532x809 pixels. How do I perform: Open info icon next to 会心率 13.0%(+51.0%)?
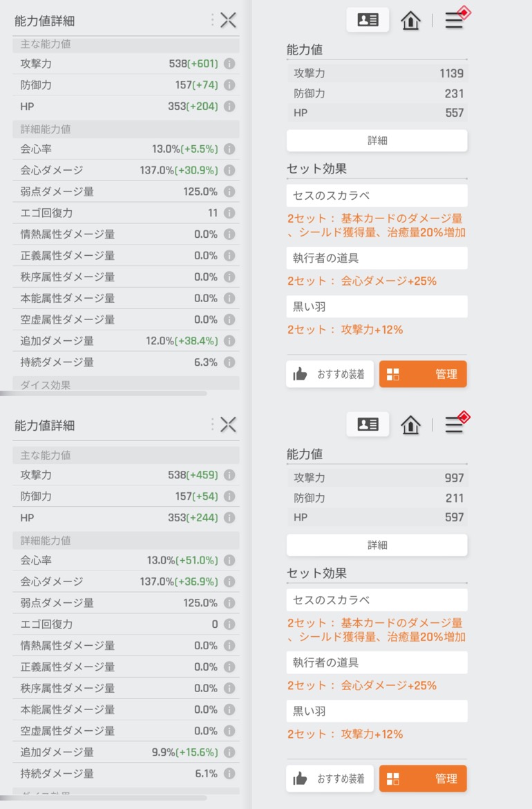pyautogui.click(x=229, y=560)
